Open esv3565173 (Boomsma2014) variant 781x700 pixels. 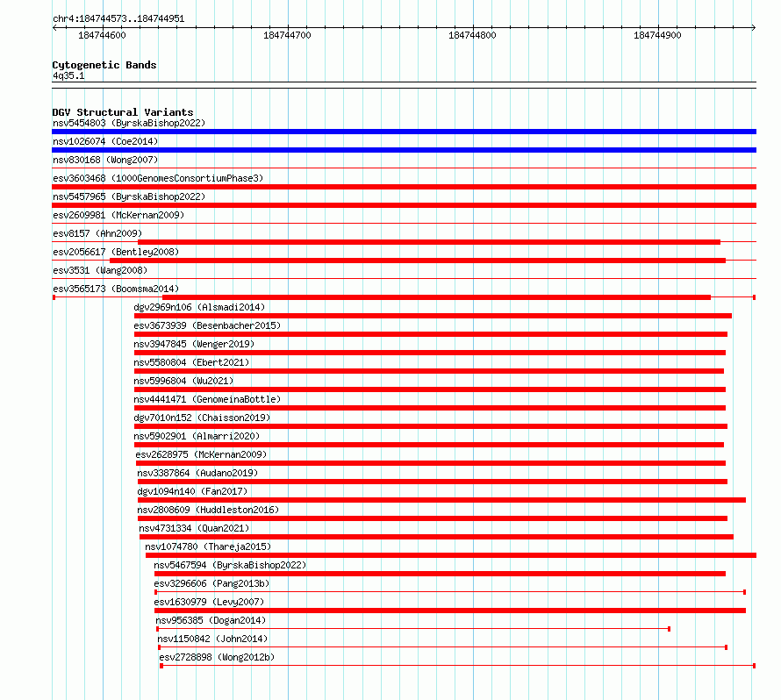click(x=116, y=289)
